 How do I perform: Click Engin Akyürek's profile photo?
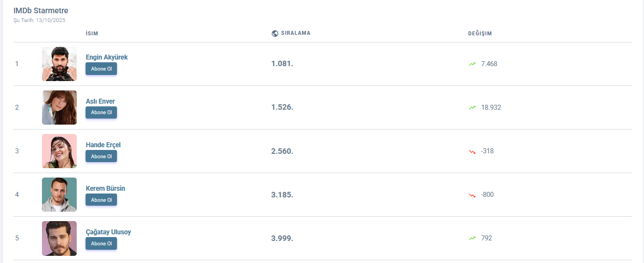click(x=59, y=64)
